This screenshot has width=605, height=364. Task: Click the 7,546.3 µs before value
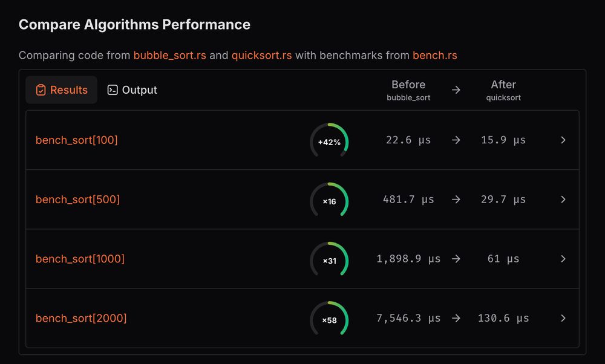click(408, 318)
